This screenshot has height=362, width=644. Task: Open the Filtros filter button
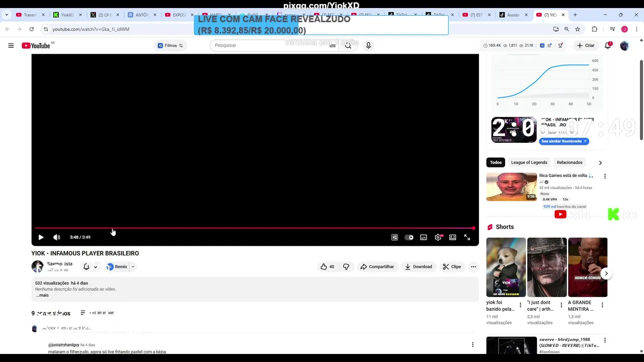[x=171, y=45]
